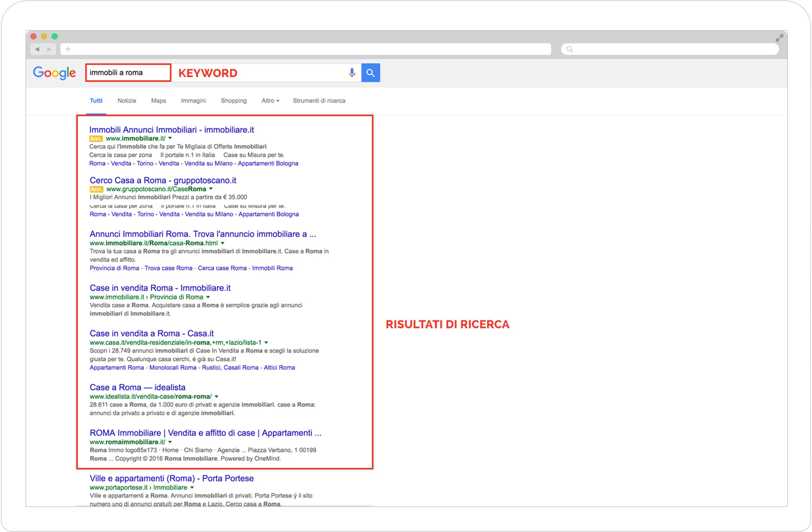Click Vendita su Milano in gruppotoscano ad
812x532 pixels.
(x=209, y=214)
